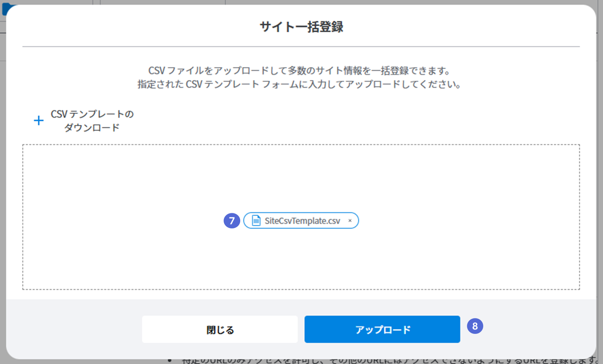This screenshot has width=603, height=364.
Task: Select the SiteCsvTemplate.csv file name
Action: (x=302, y=220)
